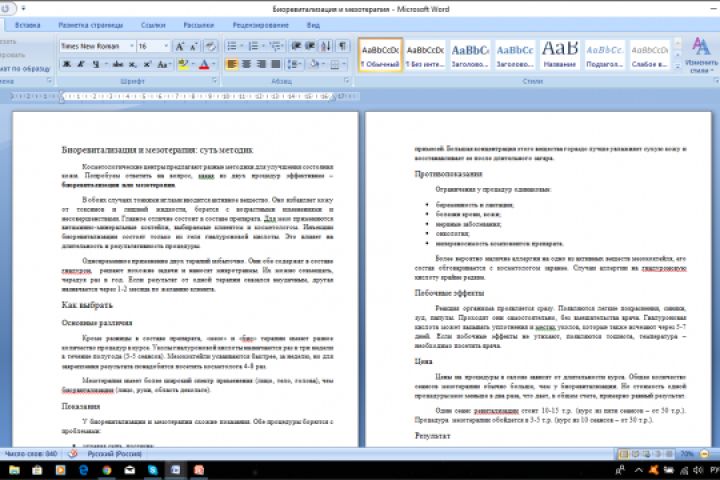The height and width of the screenshot is (480, 720).
Task: Toggle subscript formatting
Action: 133,64
